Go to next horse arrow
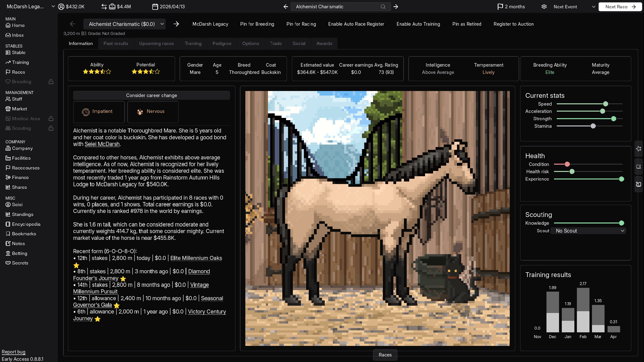This screenshot has width=644, height=362. click(176, 24)
